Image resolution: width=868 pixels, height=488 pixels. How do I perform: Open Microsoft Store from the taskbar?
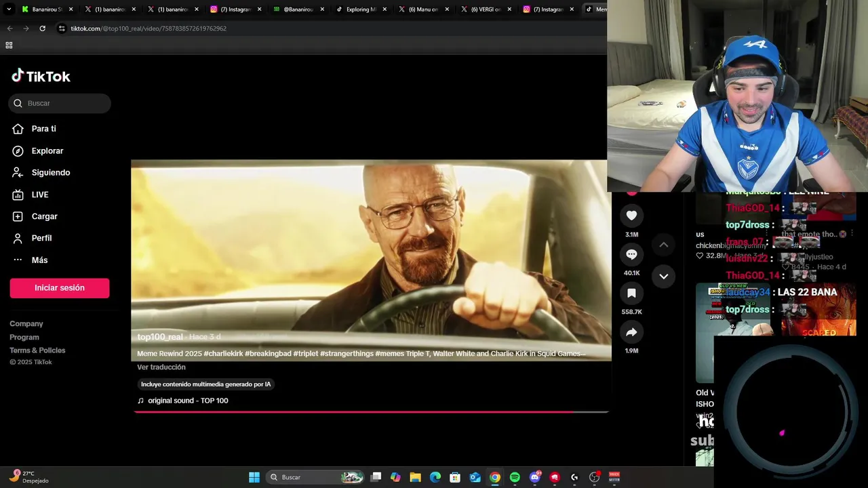tap(455, 477)
